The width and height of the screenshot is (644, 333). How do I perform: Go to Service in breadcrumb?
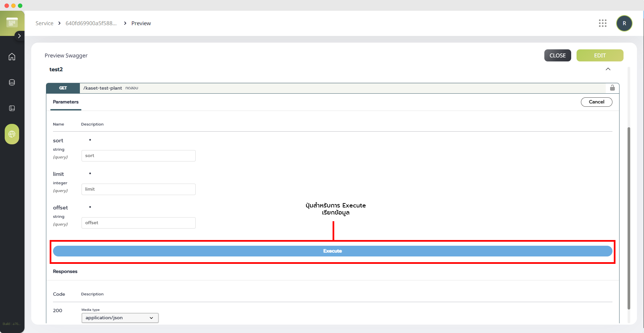coord(44,23)
